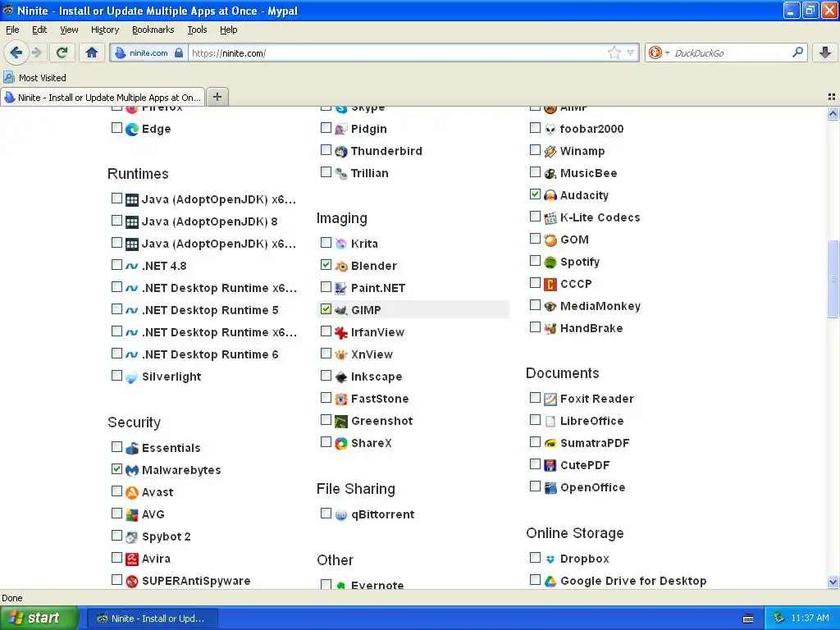Open the File menu
840x630 pixels.
(x=12, y=30)
